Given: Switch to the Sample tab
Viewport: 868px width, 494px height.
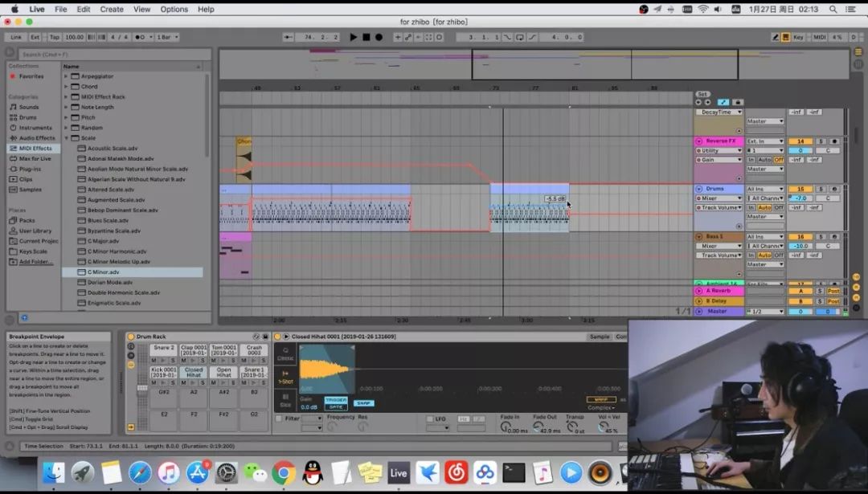Looking at the screenshot, I should pyautogui.click(x=600, y=337).
